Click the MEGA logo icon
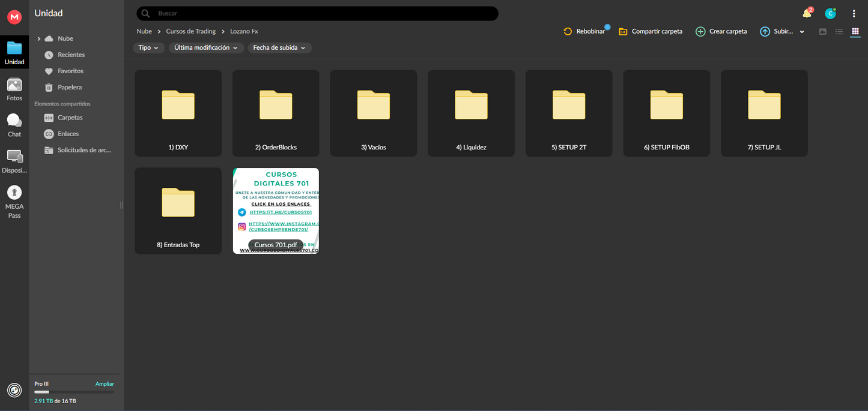 (x=14, y=17)
